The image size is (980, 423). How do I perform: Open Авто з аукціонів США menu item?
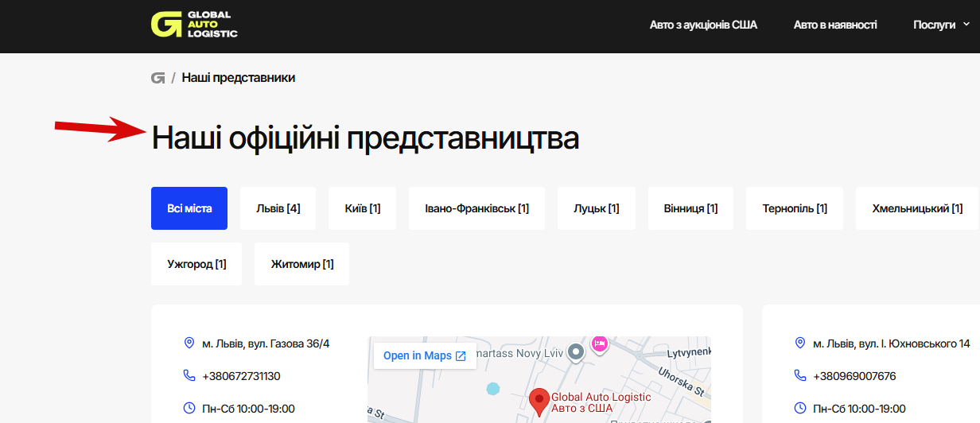click(x=703, y=25)
